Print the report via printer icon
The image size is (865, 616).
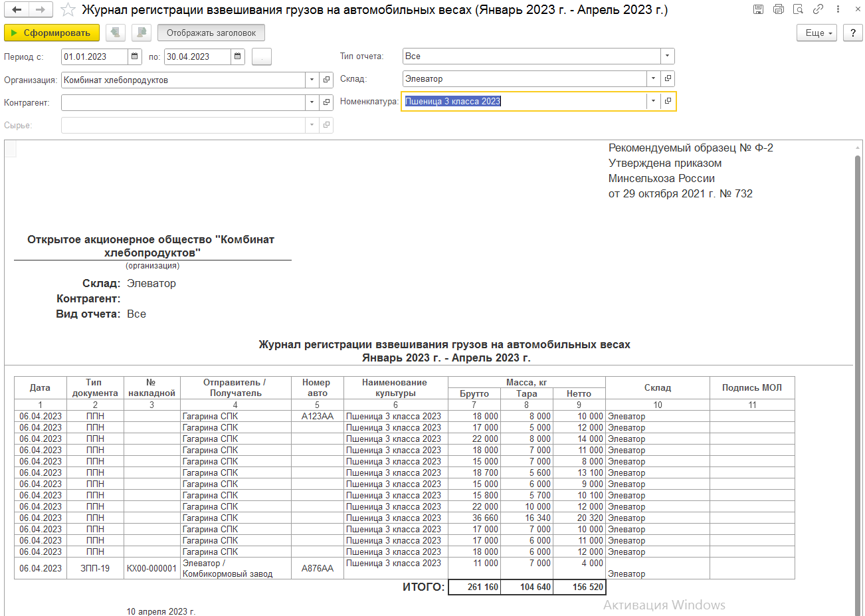click(x=779, y=9)
